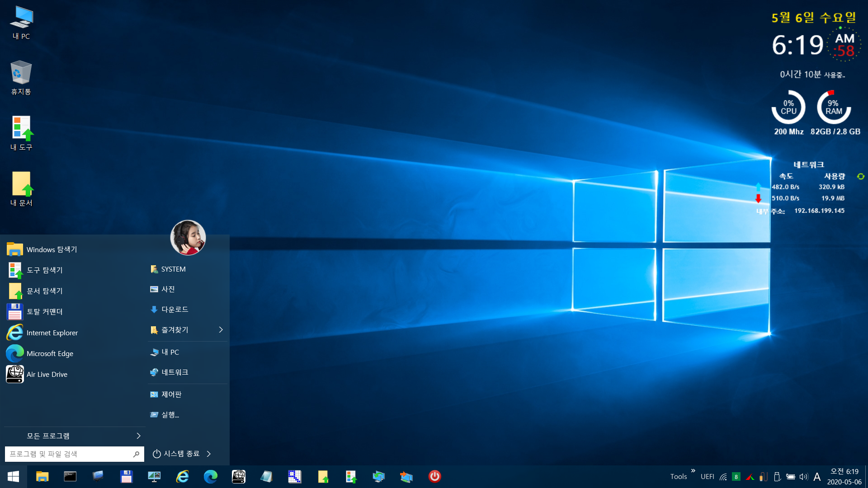Click the Windows Start button on taskbar
Screen dimensions: 868x488
(x=13, y=476)
